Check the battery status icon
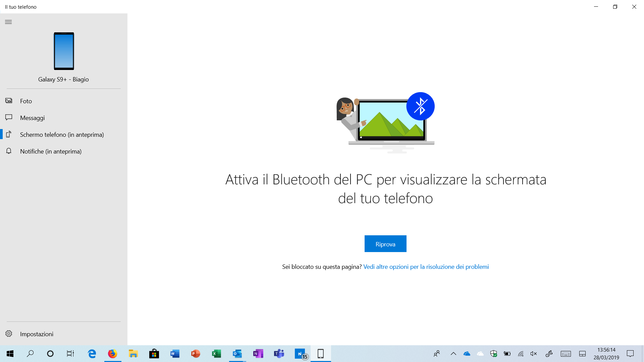Image resolution: width=644 pixels, height=362 pixels. tap(507, 354)
